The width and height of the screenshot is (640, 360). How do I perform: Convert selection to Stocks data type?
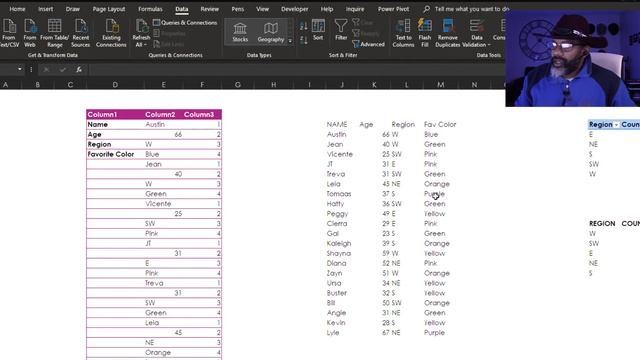(240, 33)
